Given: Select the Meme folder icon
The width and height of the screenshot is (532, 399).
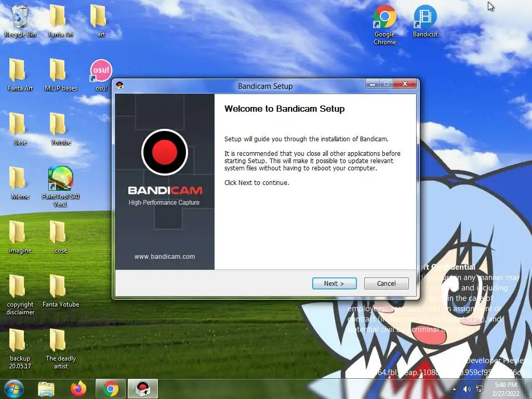Looking at the screenshot, I should 20,183.
